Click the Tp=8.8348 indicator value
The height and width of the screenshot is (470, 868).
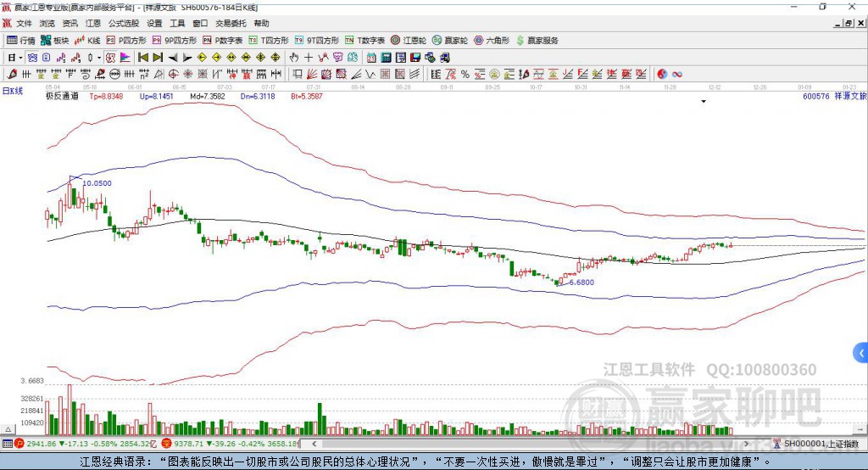106,96
